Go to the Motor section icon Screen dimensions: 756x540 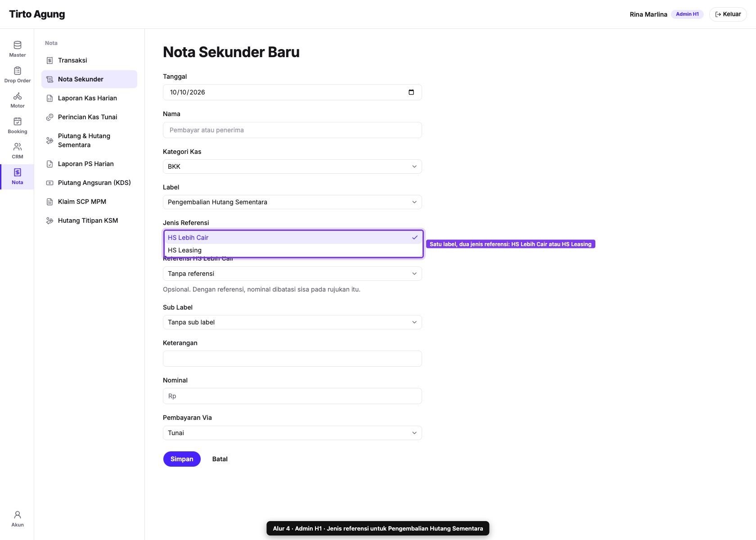[x=18, y=96]
